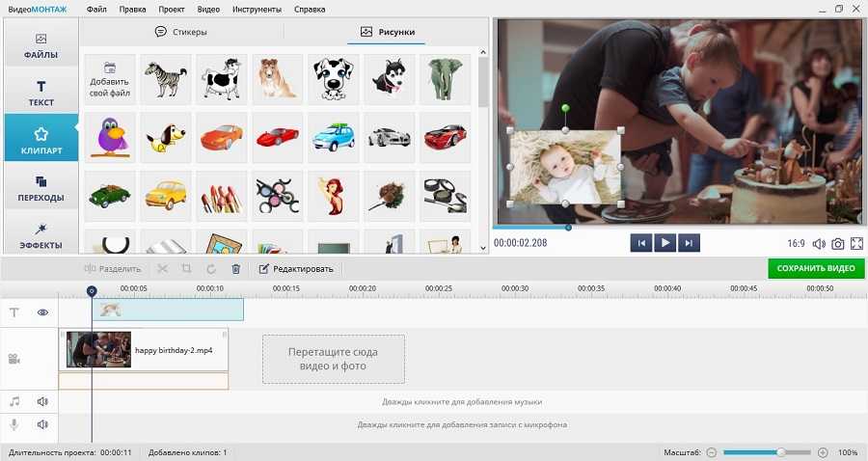Toggle the preview volume speaker icon
Viewport: 868px width, 461px height.
point(819,243)
